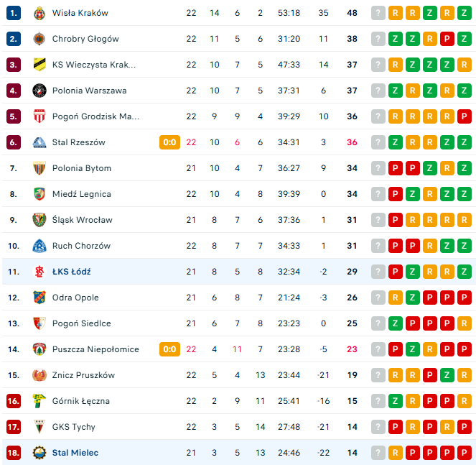The image size is (476, 465).
Task: Click the green Z form badge for Pogoń Siedlce
Action: [395, 323]
